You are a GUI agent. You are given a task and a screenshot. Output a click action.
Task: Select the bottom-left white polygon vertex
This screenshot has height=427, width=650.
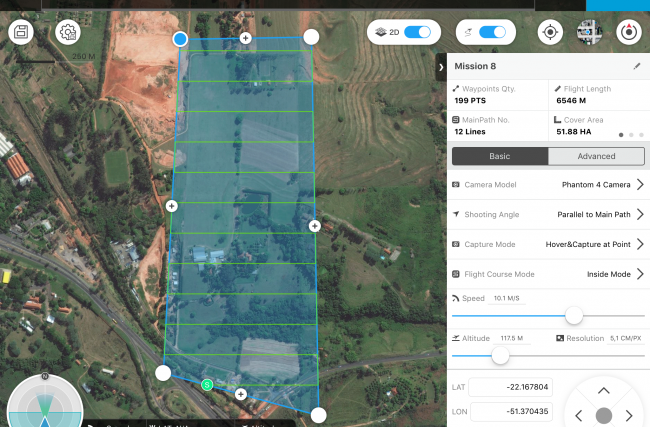click(x=163, y=373)
